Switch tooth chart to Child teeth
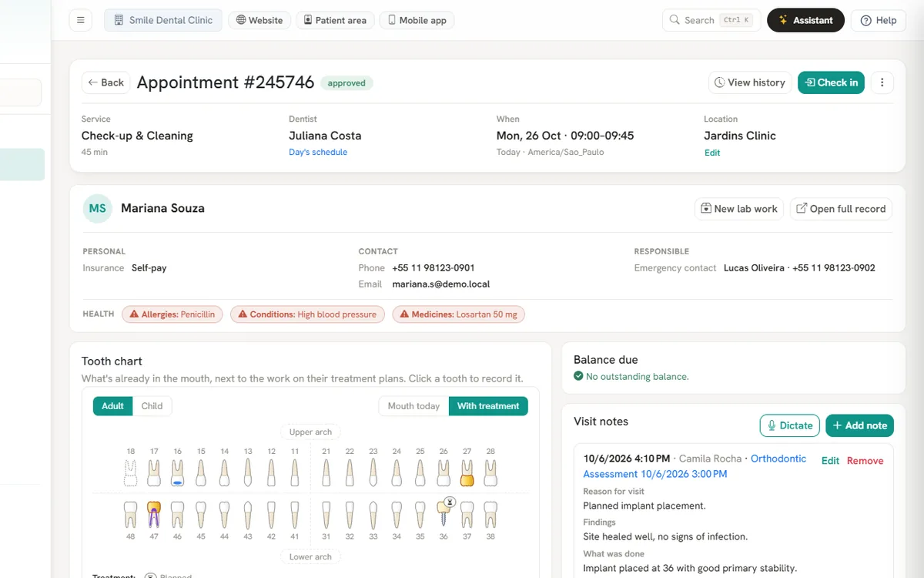This screenshot has width=924, height=578. 152,406
